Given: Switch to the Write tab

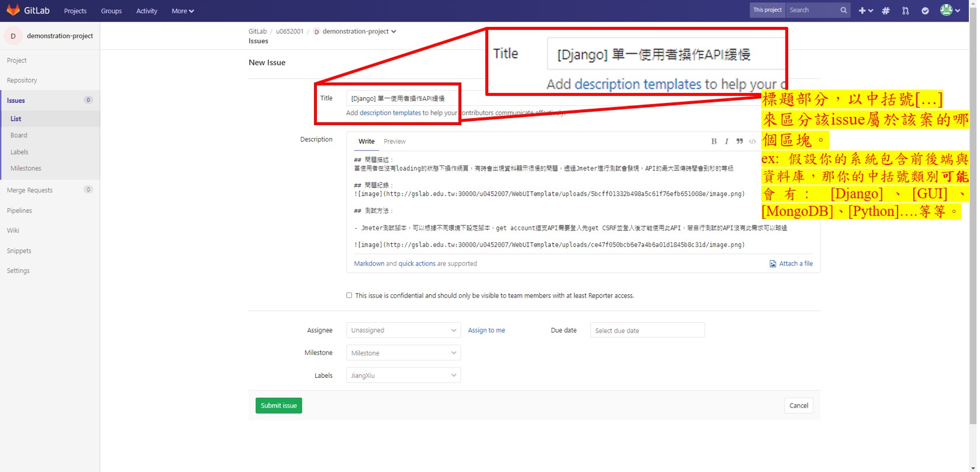Looking at the screenshot, I should (x=367, y=142).
